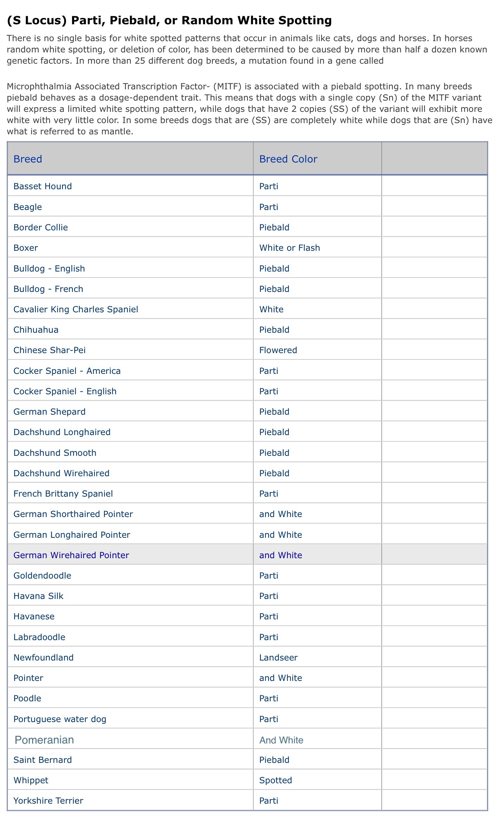Select the Pomeranian breed name
Screen dimensions: 504x823
[x=44, y=740]
